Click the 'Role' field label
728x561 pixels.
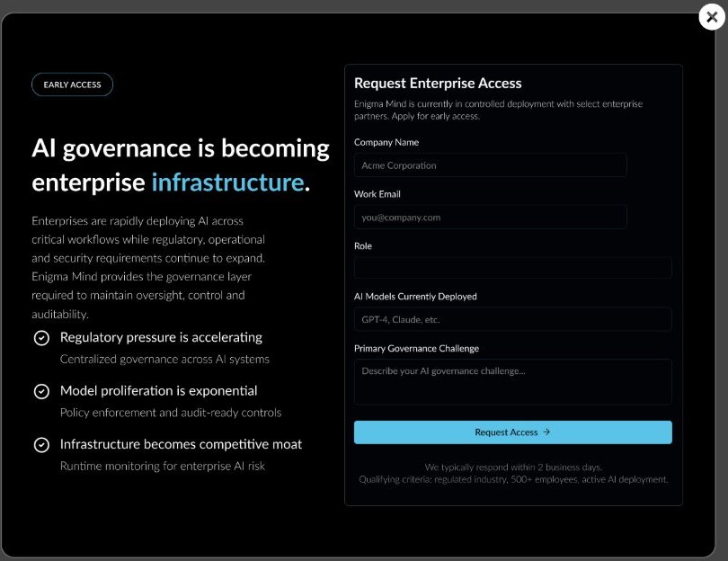tap(363, 246)
